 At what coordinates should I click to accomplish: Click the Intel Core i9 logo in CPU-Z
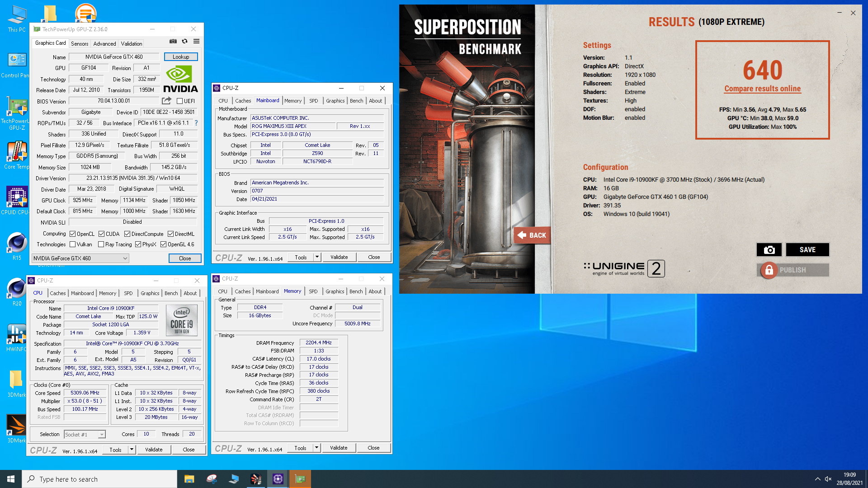coord(182,320)
